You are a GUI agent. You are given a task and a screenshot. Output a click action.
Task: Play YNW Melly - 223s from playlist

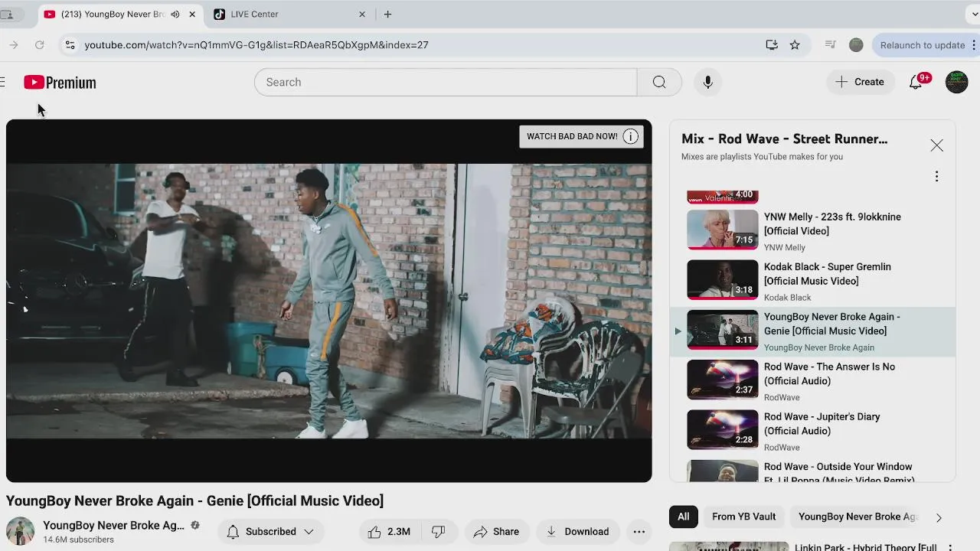coord(812,230)
